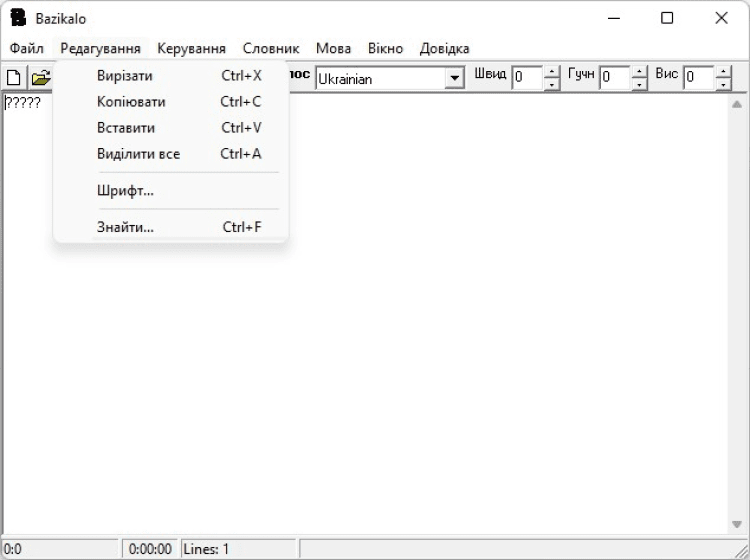Expand the Ukrainian voice dropdown

(x=454, y=78)
